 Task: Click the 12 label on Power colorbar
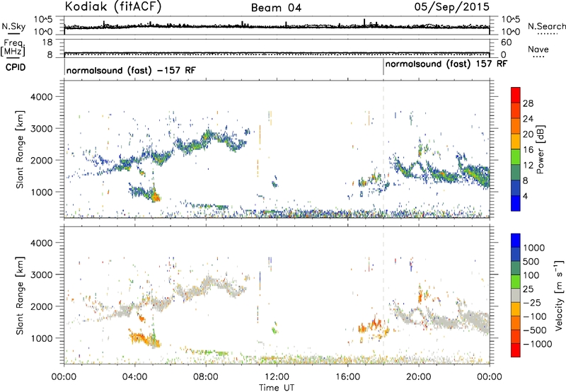pos(528,166)
